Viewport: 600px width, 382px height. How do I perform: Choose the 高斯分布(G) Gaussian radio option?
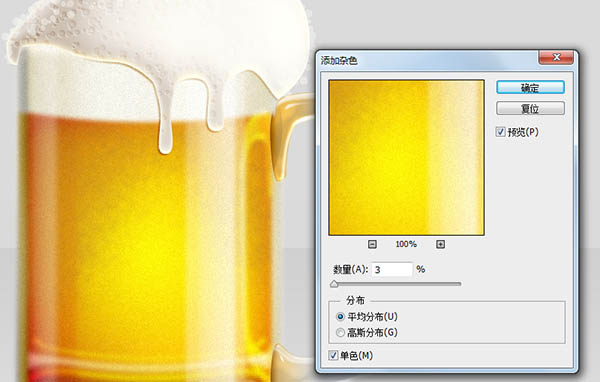[x=340, y=333]
